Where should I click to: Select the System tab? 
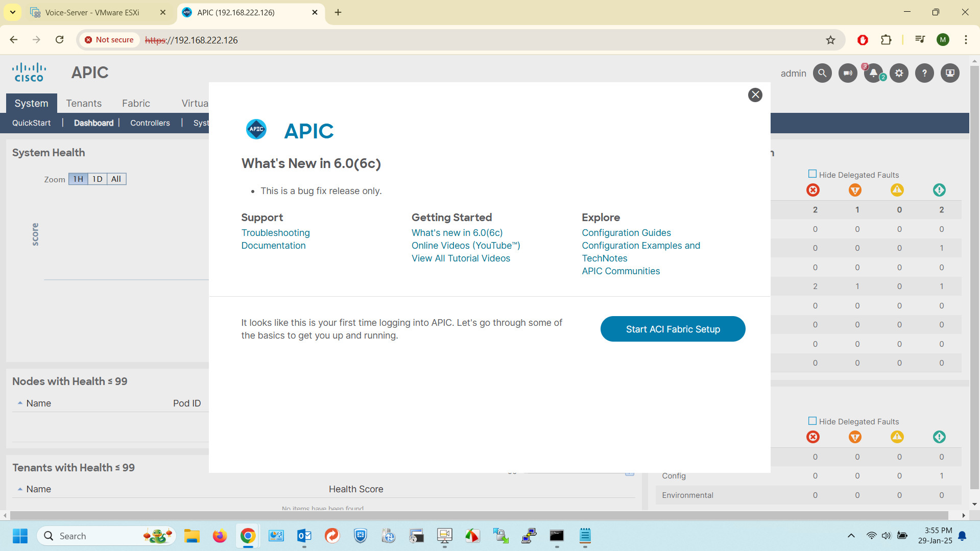point(31,103)
